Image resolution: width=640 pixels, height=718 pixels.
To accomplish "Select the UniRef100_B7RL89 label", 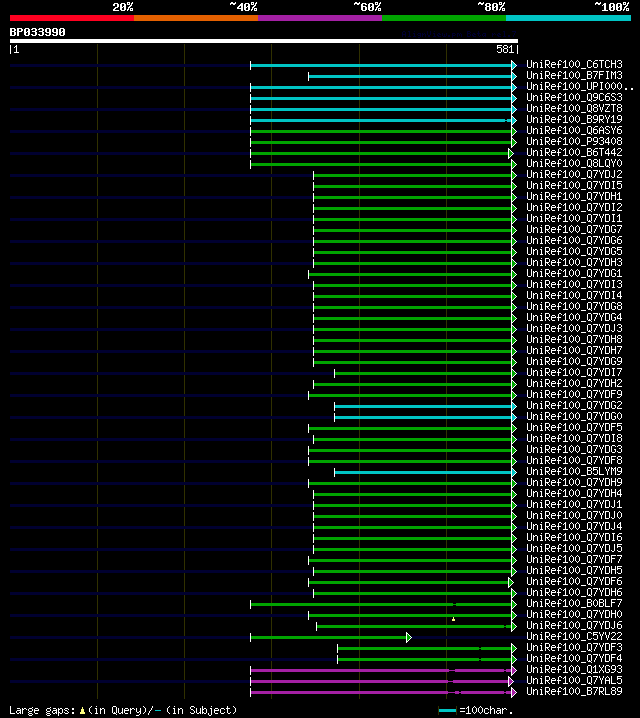I will click(574, 691).
